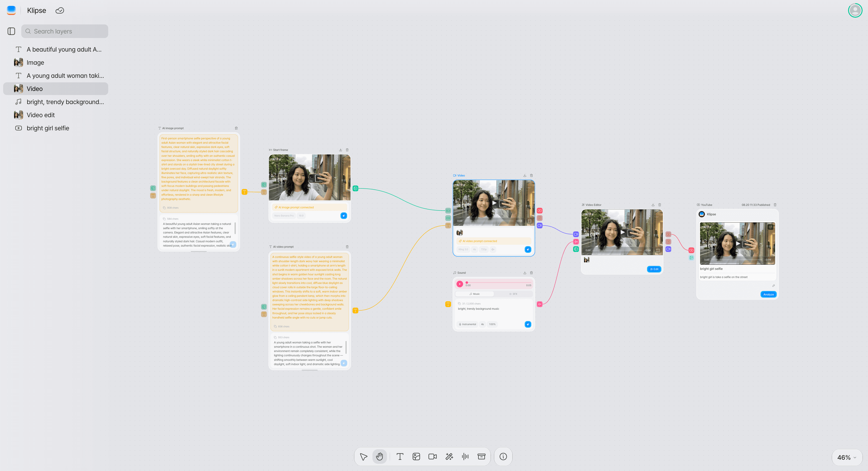Delete the Video node
Viewport: 868px width, 471px height.
point(531,175)
